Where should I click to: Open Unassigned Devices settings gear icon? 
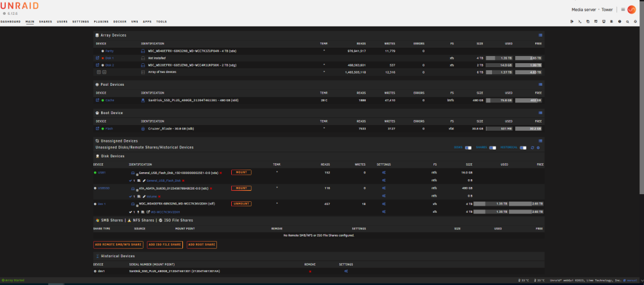tap(538, 148)
